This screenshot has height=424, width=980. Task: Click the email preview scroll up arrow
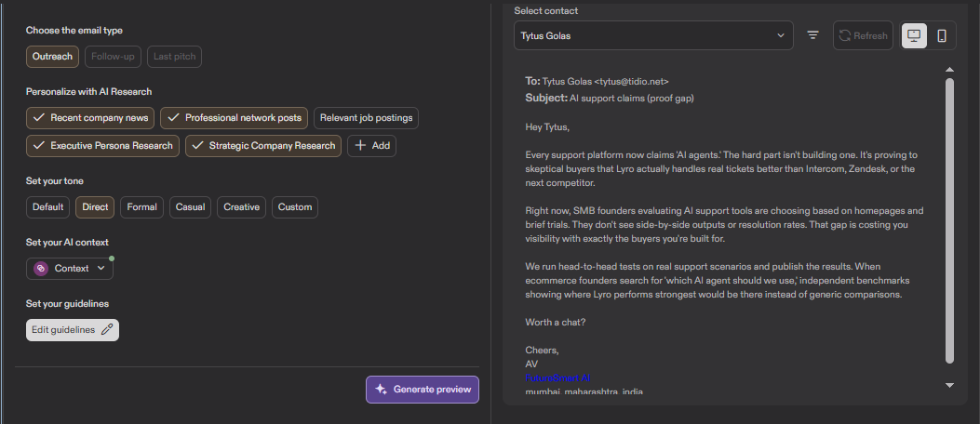click(949, 70)
